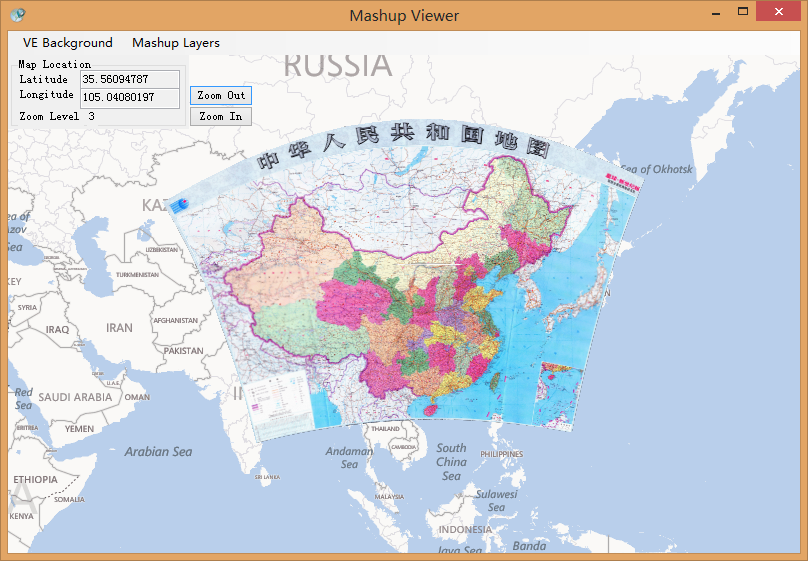Click the PAKISTAN map label
This screenshot has height=561, width=808.
[183, 351]
